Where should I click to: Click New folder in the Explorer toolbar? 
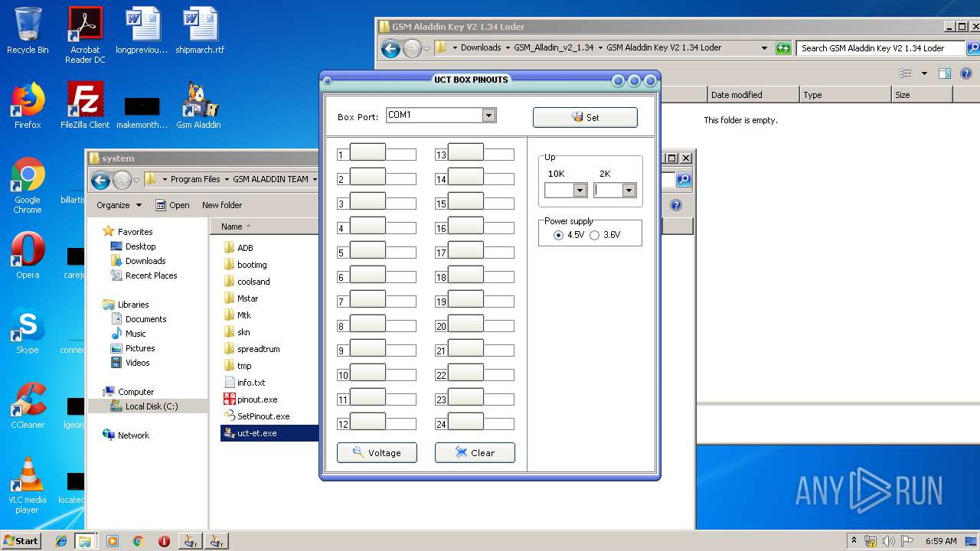(x=222, y=205)
